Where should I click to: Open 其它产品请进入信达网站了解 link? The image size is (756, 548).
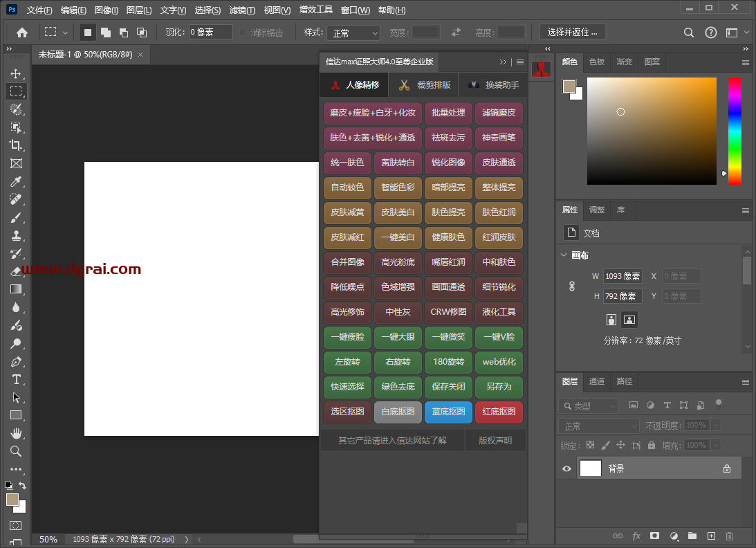pyautogui.click(x=392, y=441)
